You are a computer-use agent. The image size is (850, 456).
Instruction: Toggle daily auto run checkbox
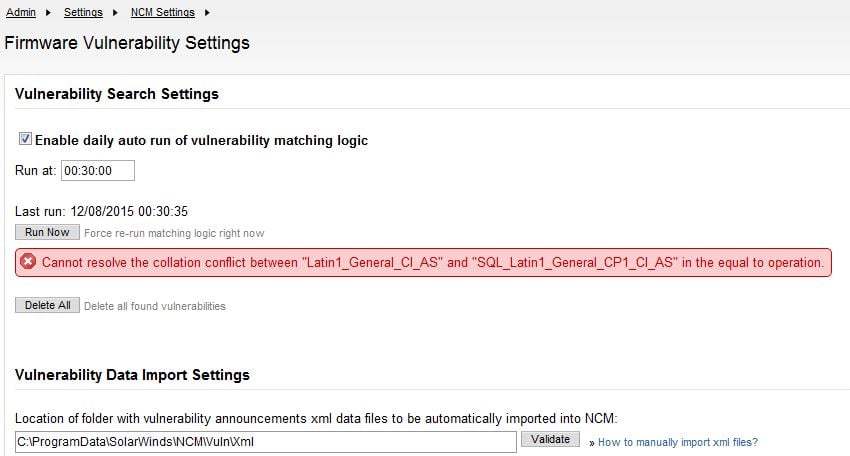coord(26,140)
